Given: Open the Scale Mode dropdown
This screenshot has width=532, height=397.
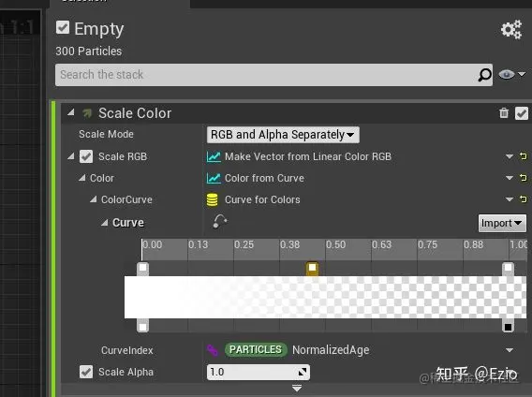Looking at the screenshot, I should coord(283,135).
